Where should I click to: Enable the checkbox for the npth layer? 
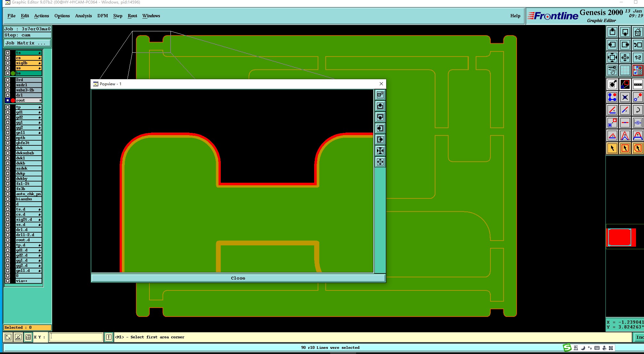pyautogui.click(x=8, y=138)
